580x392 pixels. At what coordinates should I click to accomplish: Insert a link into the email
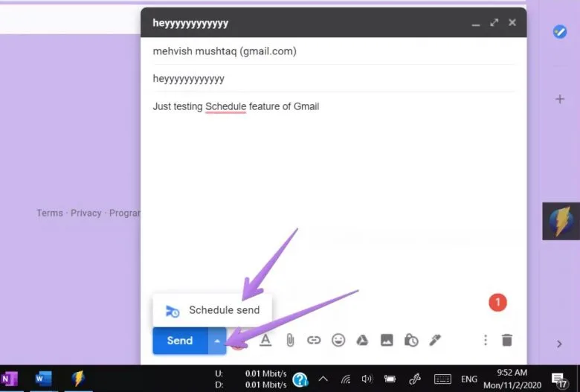tap(314, 340)
